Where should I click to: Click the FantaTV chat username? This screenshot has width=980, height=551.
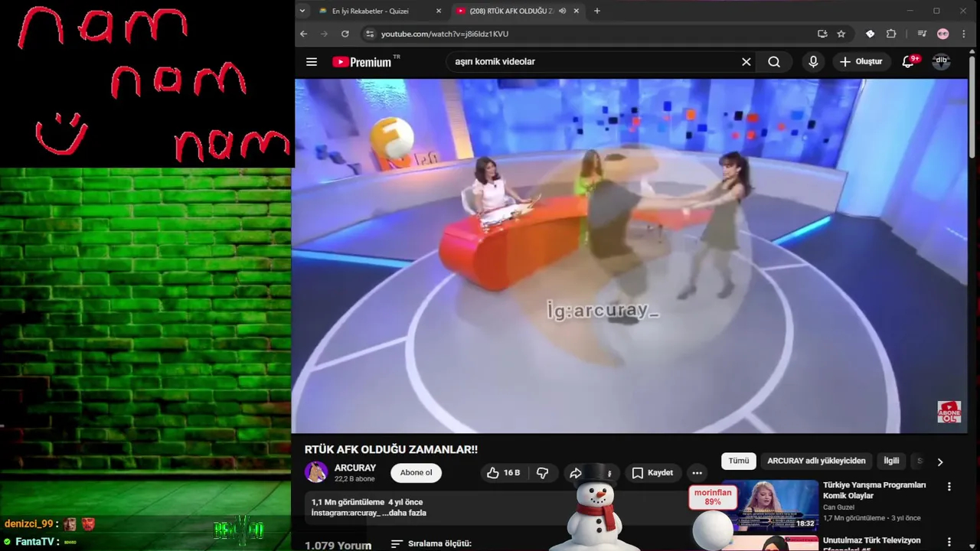coord(34,542)
